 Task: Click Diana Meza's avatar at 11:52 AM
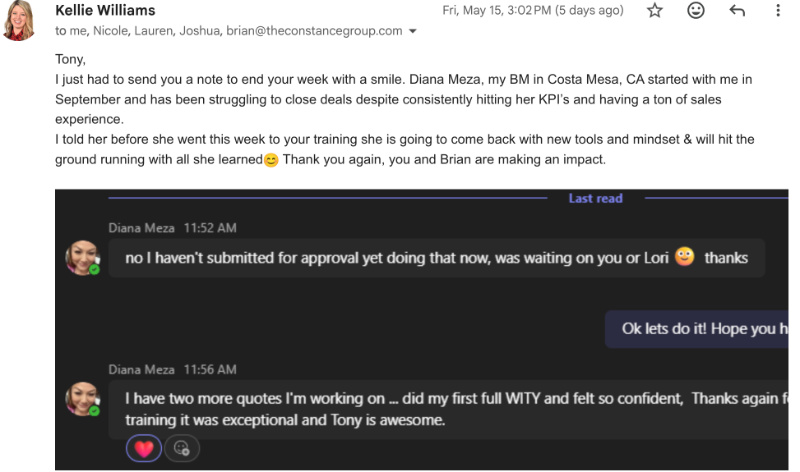click(x=83, y=258)
